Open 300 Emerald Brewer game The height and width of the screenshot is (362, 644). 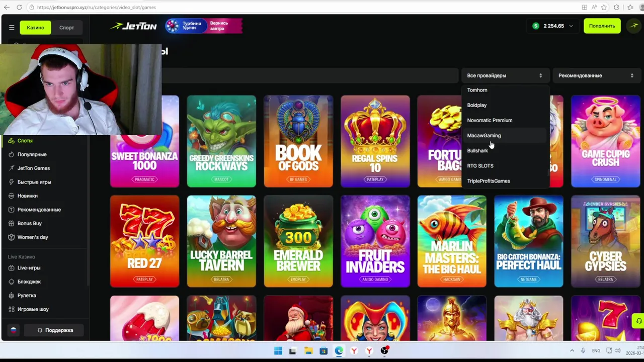click(x=298, y=241)
